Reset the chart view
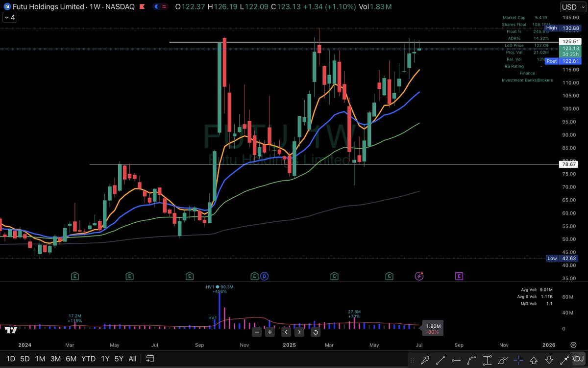Screen dimensions: 588x368 coord(316,332)
